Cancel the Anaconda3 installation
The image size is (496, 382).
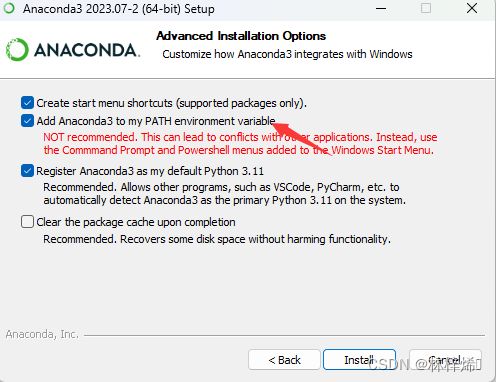446,360
